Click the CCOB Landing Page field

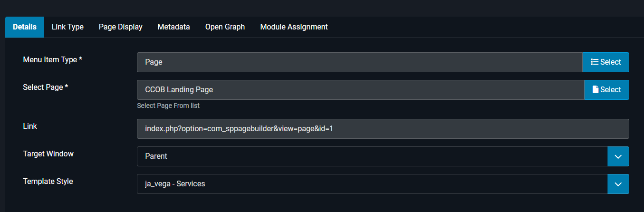360,90
